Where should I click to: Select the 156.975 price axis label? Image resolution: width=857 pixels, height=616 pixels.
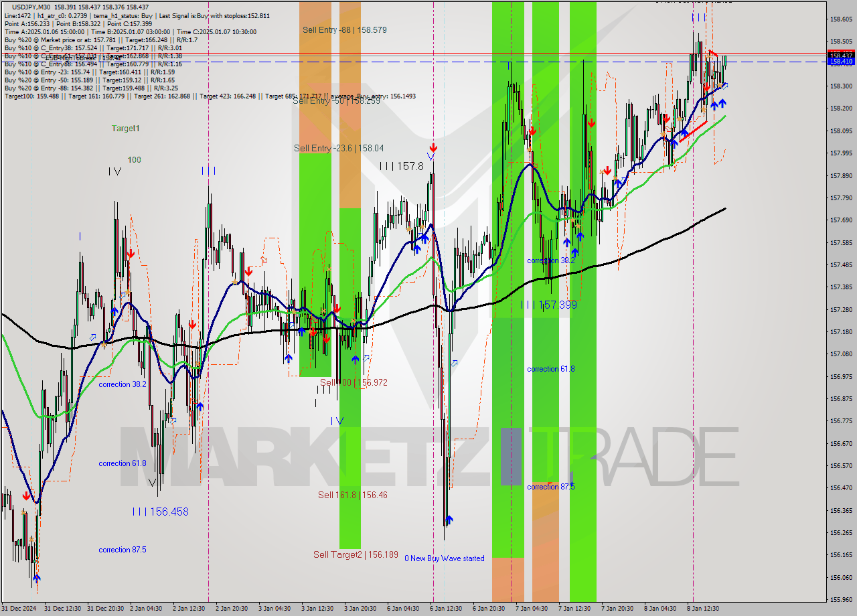pos(842,376)
